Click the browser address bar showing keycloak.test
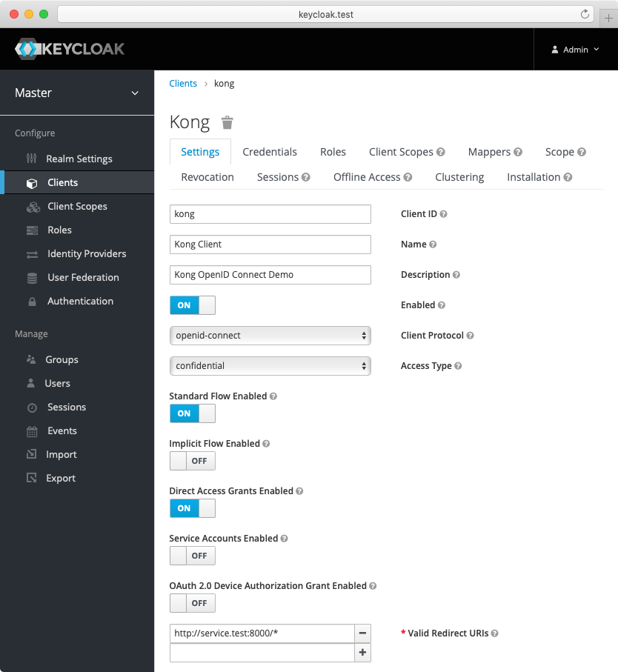This screenshot has width=618, height=672. click(x=326, y=15)
